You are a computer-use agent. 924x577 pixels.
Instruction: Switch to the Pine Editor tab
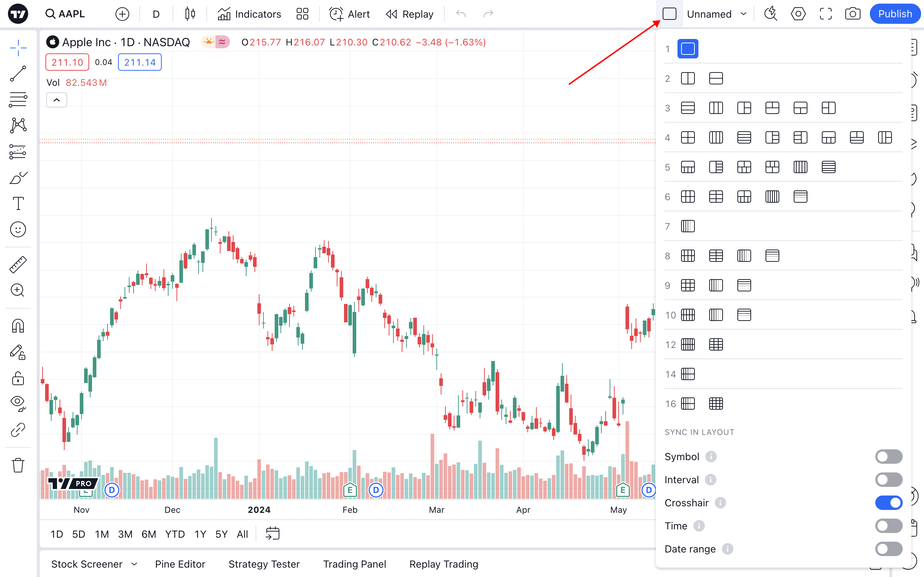coord(180,564)
